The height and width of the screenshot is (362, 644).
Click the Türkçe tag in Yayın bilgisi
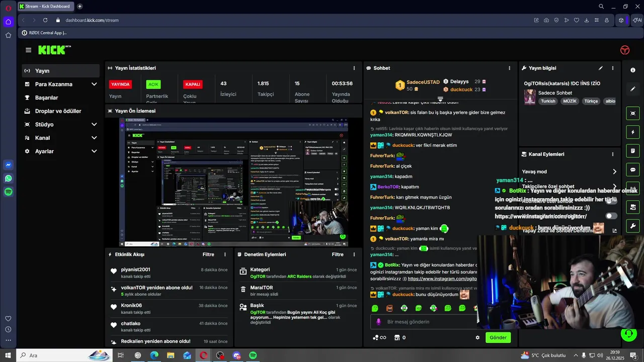[591, 101]
